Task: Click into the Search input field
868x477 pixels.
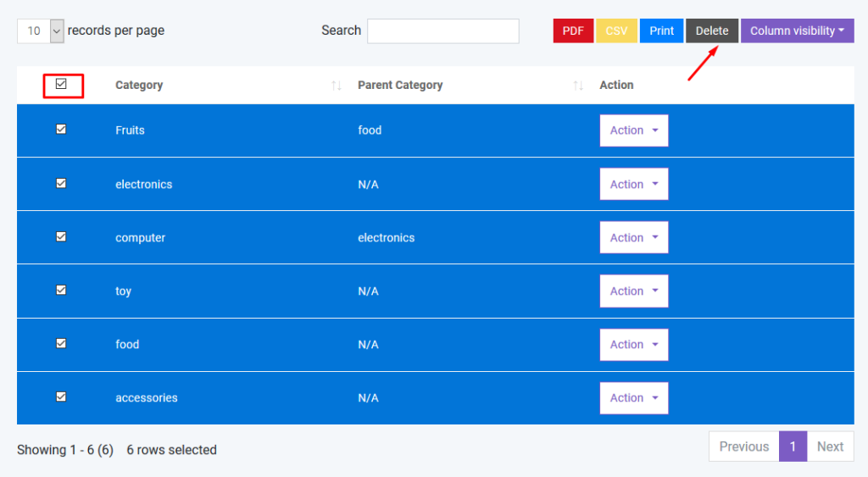Action: click(442, 31)
